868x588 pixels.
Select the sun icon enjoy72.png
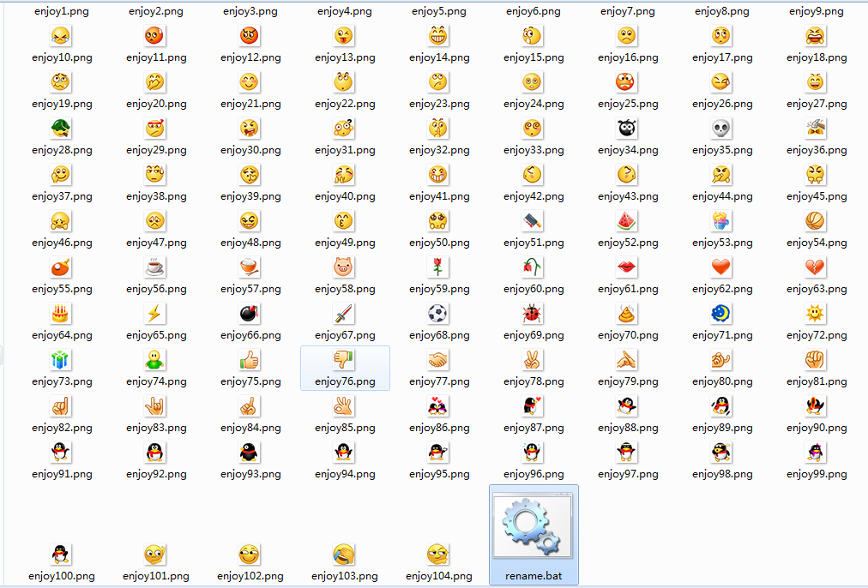(x=815, y=314)
